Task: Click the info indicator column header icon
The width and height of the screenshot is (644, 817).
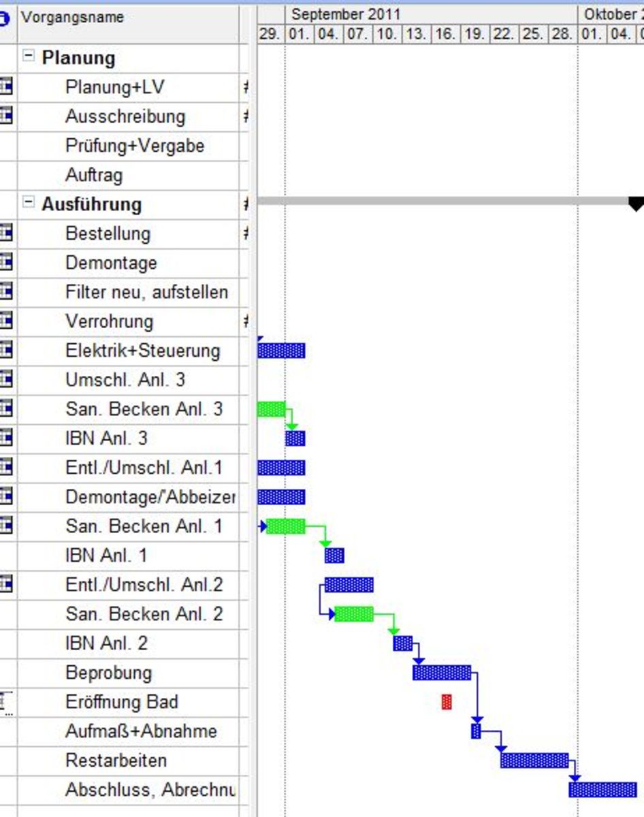Action: tap(5, 17)
